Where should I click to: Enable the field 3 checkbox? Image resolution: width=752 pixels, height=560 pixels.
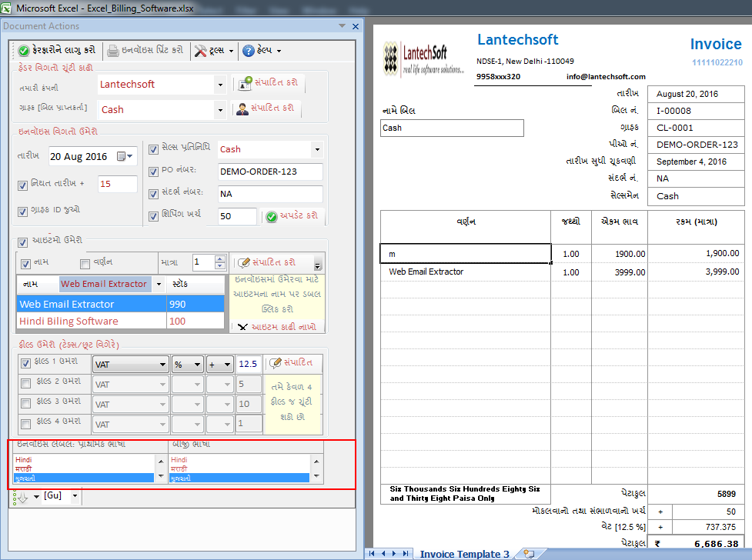[26, 403]
